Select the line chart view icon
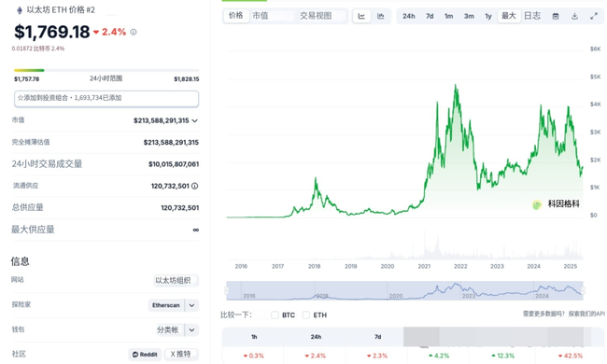The height and width of the screenshot is (364, 607). (x=361, y=16)
